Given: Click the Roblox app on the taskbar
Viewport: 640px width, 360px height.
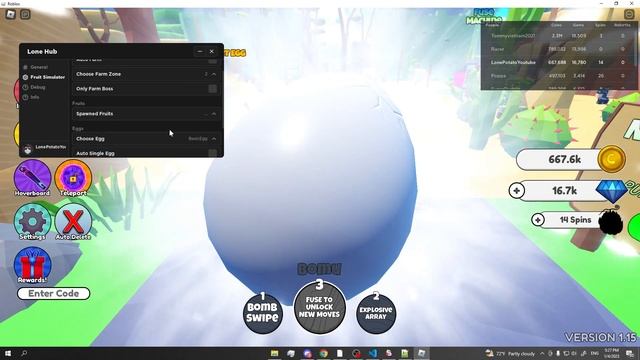Looking at the screenshot, I should coord(422,353).
